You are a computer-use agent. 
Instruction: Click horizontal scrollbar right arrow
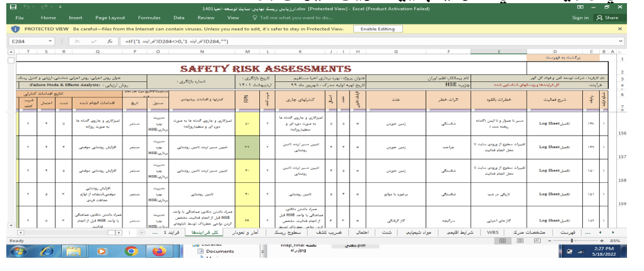(119, 233)
